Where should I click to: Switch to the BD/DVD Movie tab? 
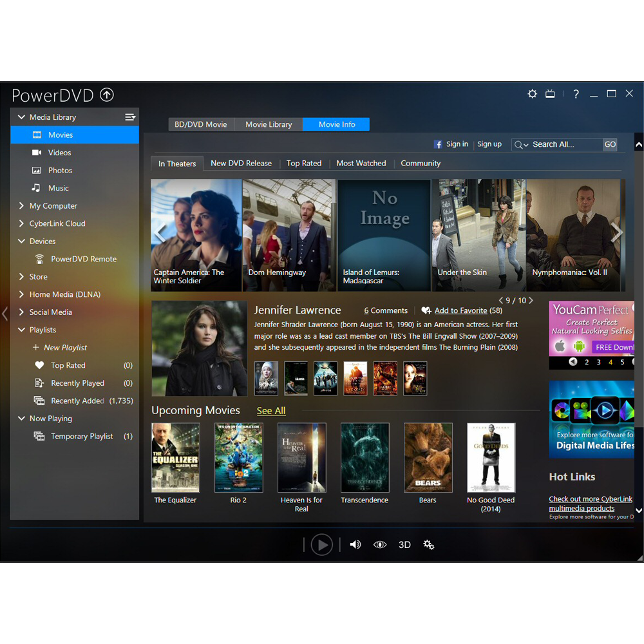[x=201, y=124]
